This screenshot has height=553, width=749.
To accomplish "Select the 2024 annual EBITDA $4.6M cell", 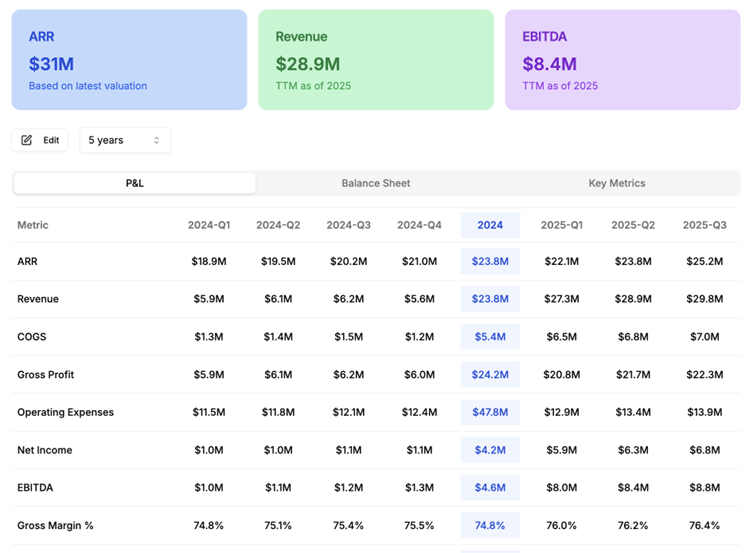I will (x=490, y=488).
